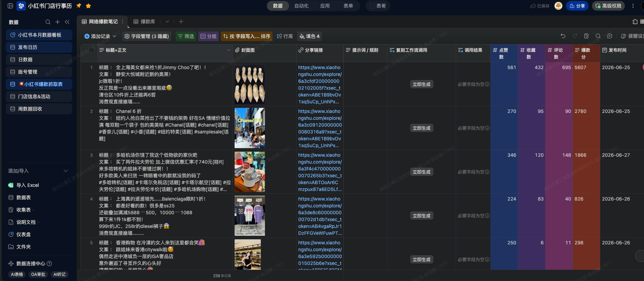
Task: Click 立即生成 in the Chanel 6 折 row
Action: pyautogui.click(x=422, y=128)
